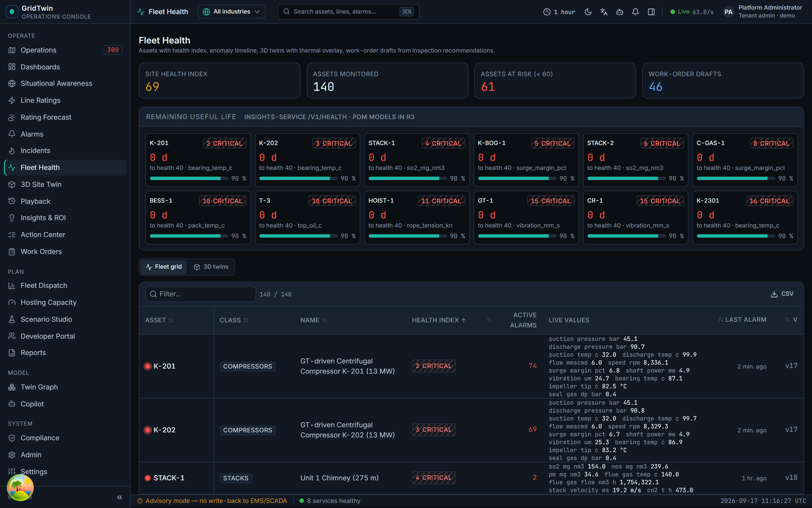
Task: Click the Action Center checklist icon
Action: coord(12,235)
